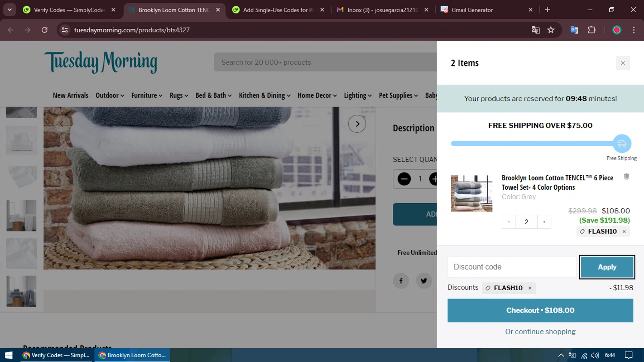Open Chrome profile avatar

(617, 30)
